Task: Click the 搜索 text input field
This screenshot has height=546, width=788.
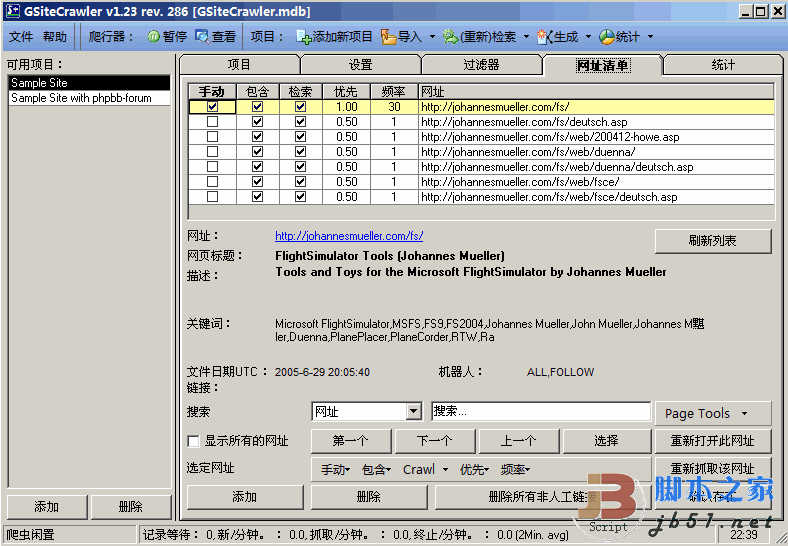Action: click(541, 412)
